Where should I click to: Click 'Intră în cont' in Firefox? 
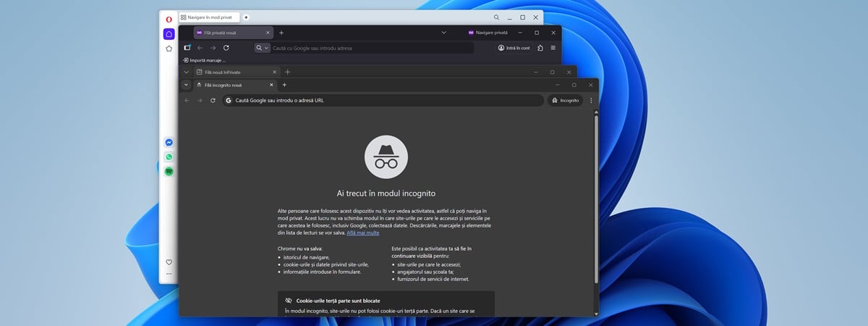[514, 48]
